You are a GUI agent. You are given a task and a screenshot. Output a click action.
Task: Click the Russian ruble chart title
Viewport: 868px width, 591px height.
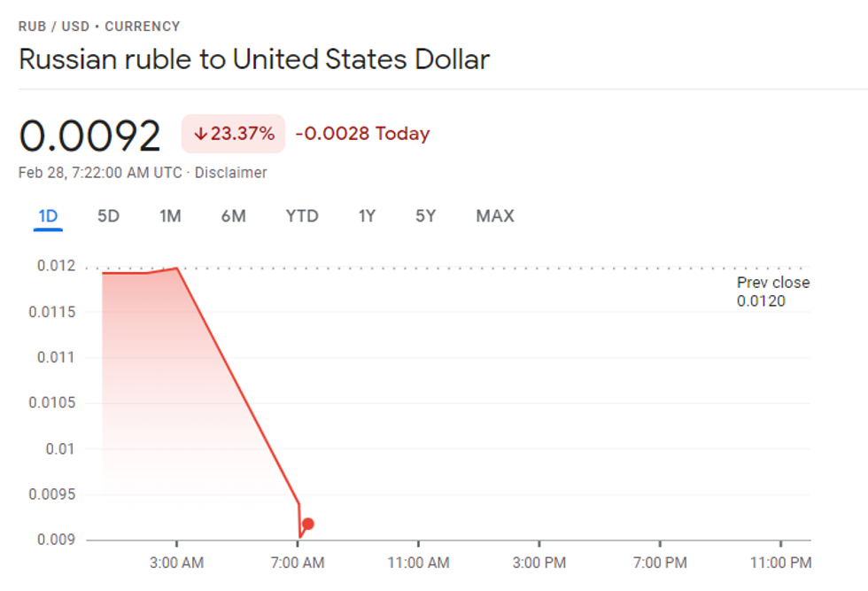coord(254,59)
